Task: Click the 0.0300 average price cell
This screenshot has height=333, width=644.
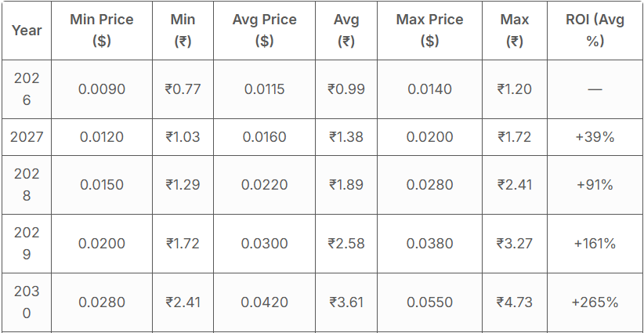Action: pyautogui.click(x=264, y=244)
